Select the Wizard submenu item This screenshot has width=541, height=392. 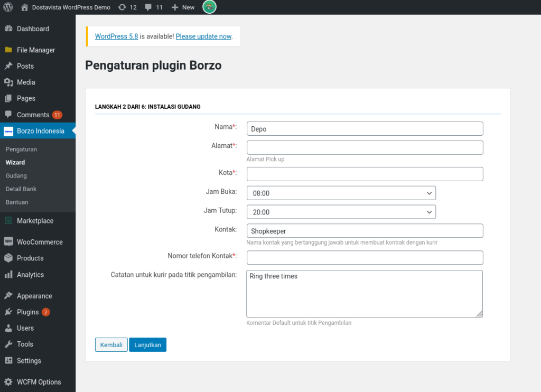tap(15, 163)
